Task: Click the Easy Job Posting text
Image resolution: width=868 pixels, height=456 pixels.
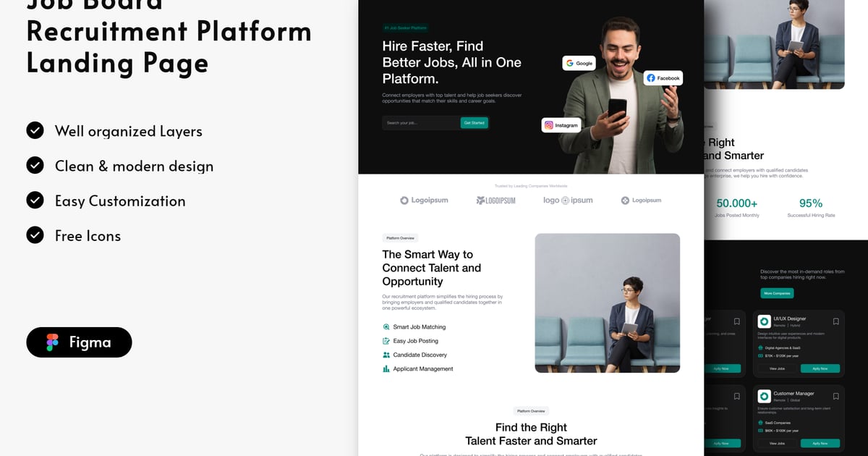Action: pos(416,341)
